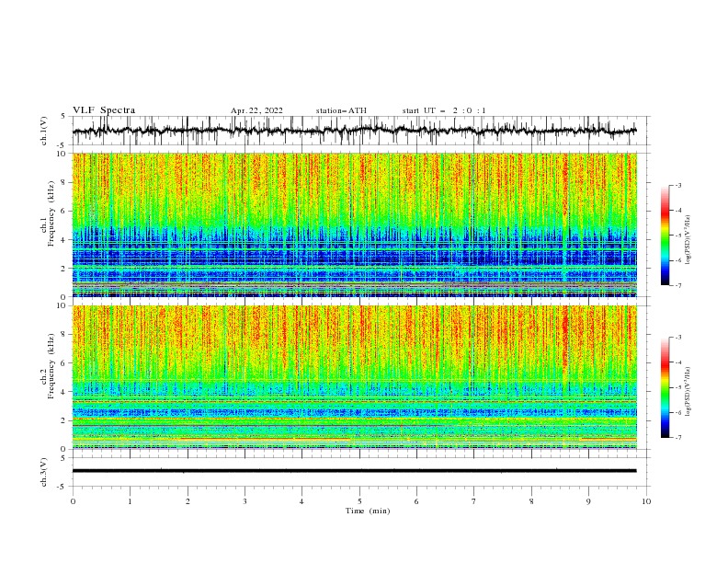
Task: Click the ch.1 spectrogram panel
Action: point(355,224)
